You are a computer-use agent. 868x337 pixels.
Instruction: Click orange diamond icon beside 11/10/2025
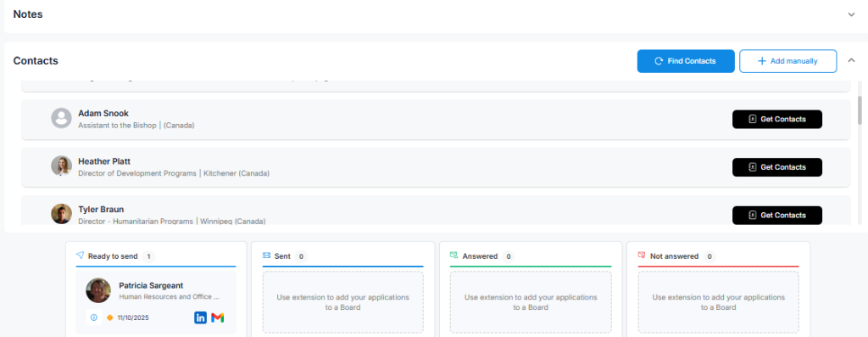click(109, 317)
